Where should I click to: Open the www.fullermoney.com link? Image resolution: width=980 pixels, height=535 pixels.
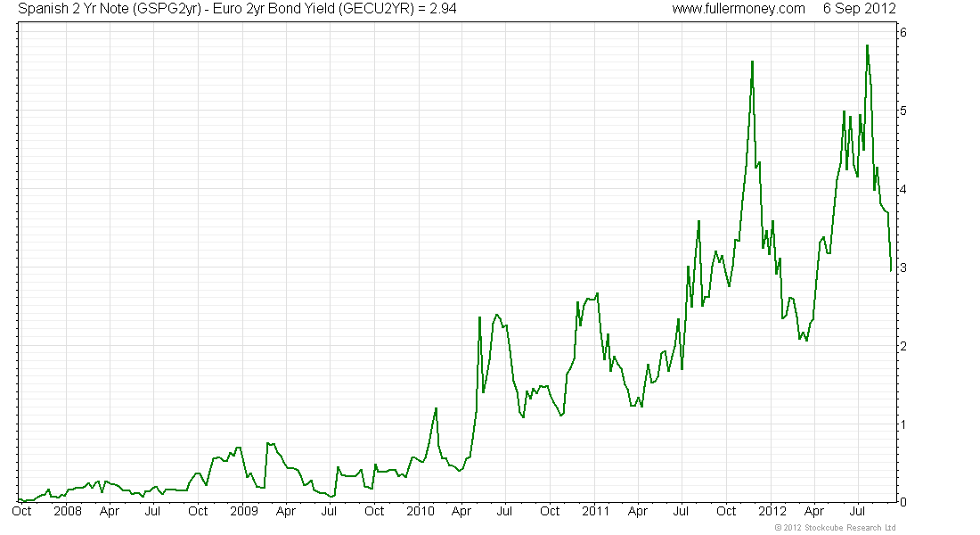point(739,9)
